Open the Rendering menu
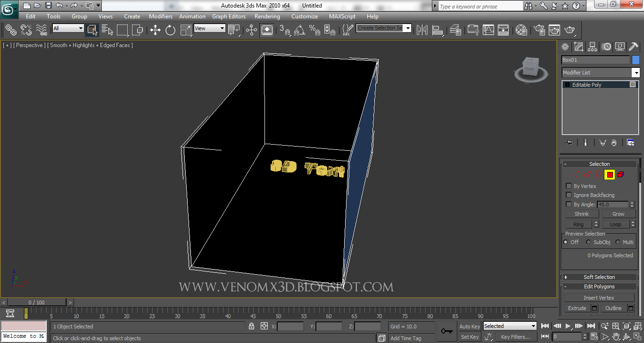 pos(267,16)
